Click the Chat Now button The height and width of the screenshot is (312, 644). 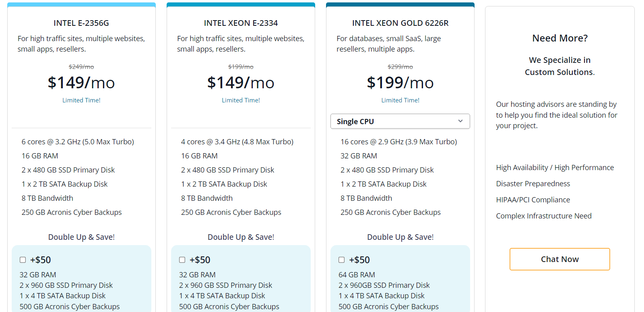[560, 259]
